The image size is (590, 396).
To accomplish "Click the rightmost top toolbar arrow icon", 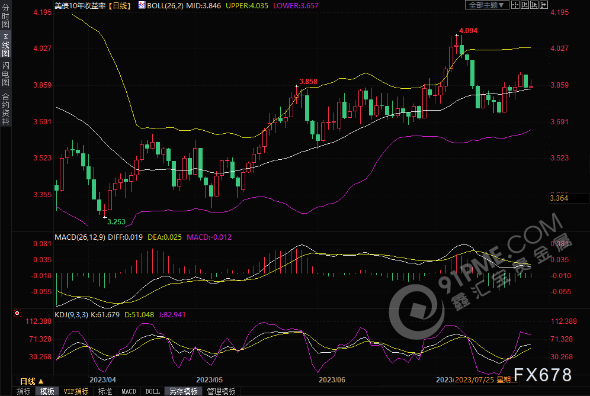I will (544, 5).
